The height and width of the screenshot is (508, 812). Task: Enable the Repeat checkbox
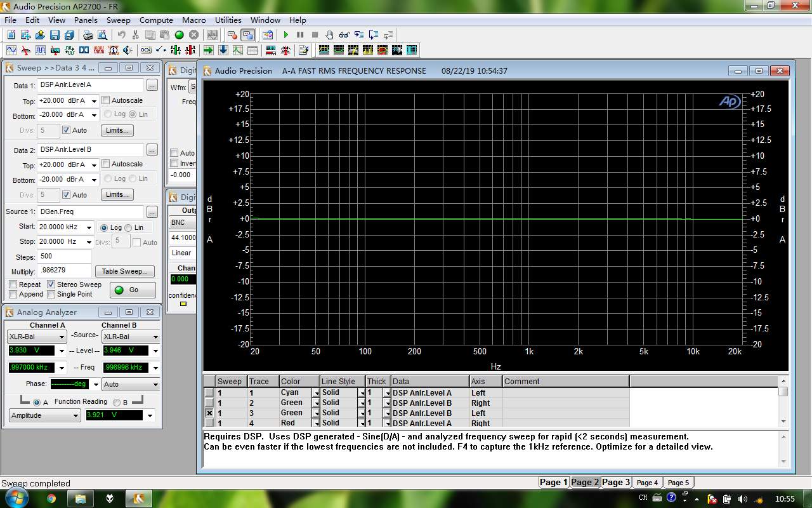pos(13,284)
